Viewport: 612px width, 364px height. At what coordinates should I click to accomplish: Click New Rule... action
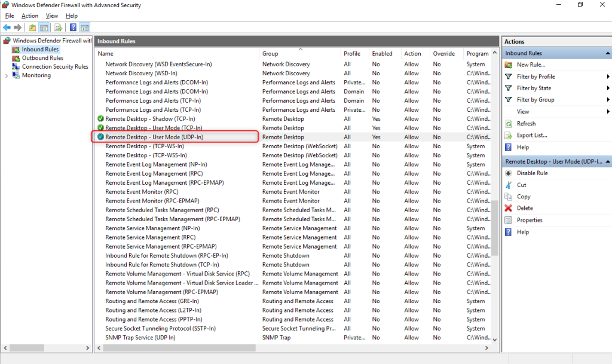pos(531,65)
